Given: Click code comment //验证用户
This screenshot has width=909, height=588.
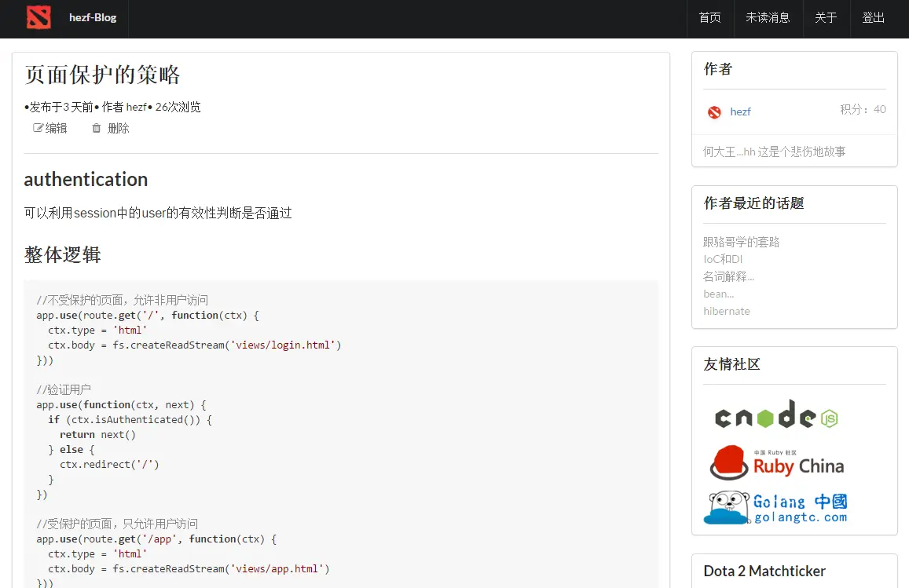Looking at the screenshot, I should pyautogui.click(x=64, y=390).
